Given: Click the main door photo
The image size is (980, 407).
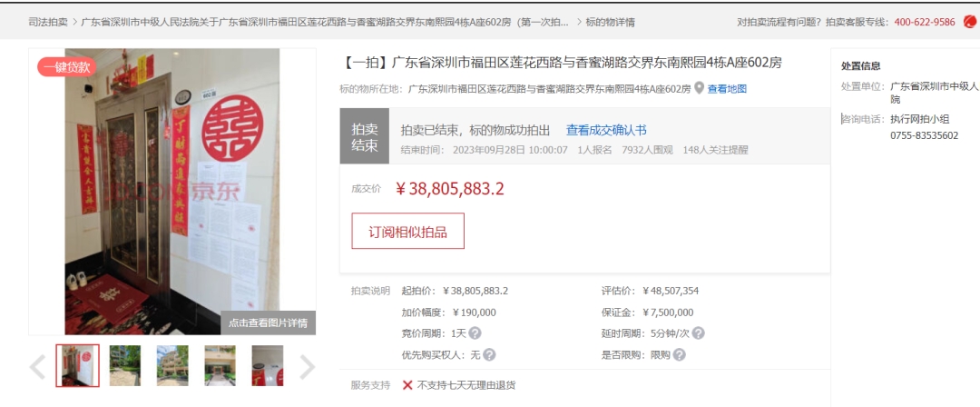Looking at the screenshot, I should coord(171,192).
